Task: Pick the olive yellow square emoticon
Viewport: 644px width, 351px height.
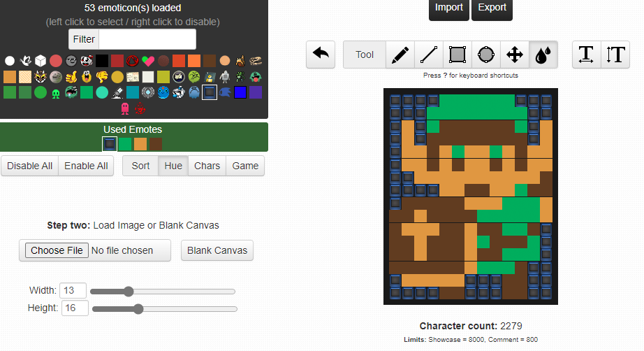Action: 163,77
